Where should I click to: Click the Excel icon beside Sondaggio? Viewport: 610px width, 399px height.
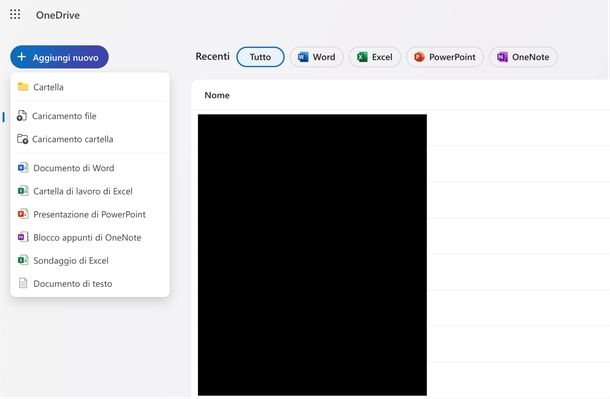(23, 260)
